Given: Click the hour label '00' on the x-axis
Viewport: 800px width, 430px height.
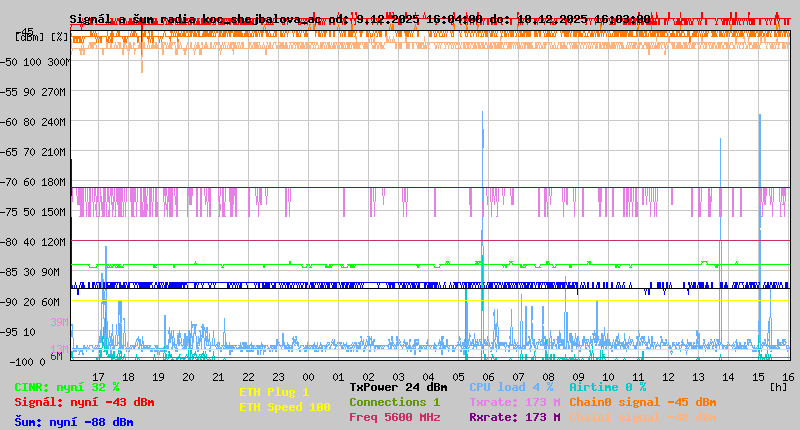Looking at the screenshot, I should 308,377.
